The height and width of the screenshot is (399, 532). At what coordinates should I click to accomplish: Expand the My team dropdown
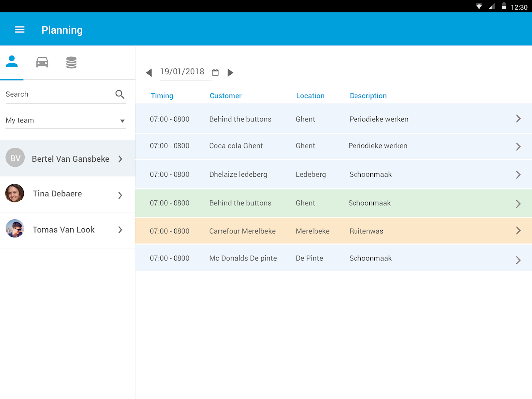65,120
